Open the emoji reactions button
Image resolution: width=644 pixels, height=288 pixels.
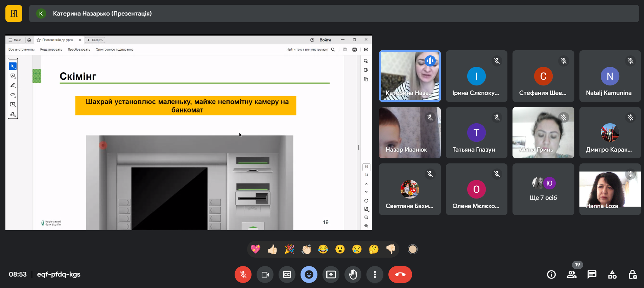(309, 274)
